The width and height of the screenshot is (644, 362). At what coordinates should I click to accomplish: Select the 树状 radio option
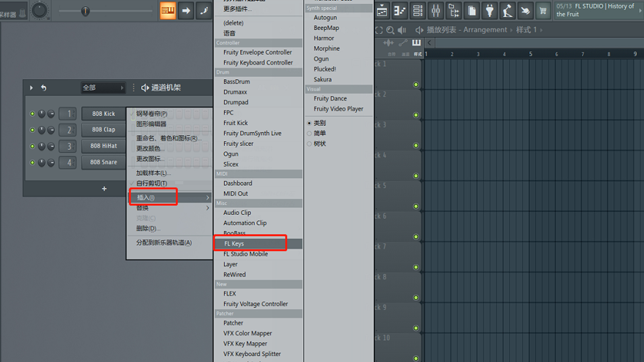309,144
